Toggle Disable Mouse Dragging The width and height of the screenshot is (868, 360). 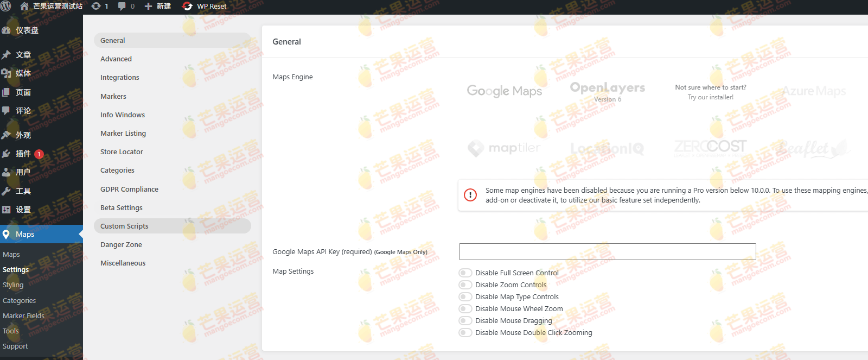tap(465, 320)
